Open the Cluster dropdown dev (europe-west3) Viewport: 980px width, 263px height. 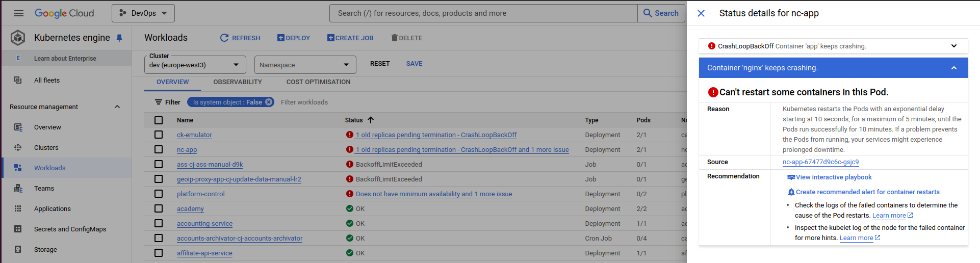point(195,65)
